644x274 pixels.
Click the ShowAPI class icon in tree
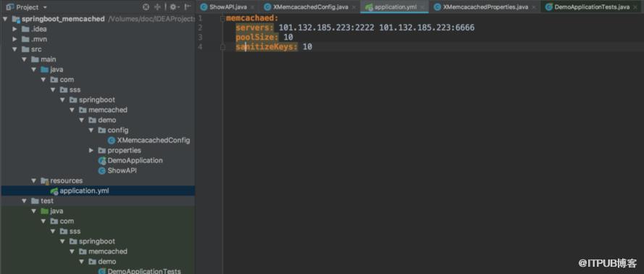pos(102,170)
